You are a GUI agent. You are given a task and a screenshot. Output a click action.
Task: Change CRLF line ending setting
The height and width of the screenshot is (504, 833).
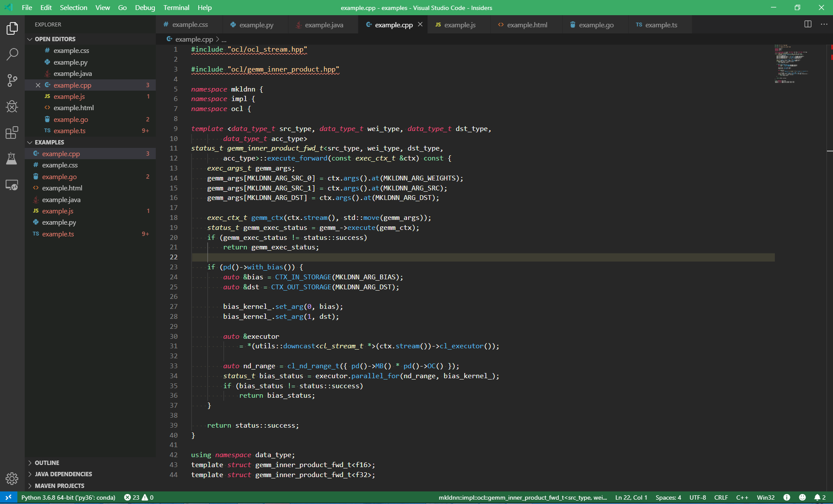[721, 497]
